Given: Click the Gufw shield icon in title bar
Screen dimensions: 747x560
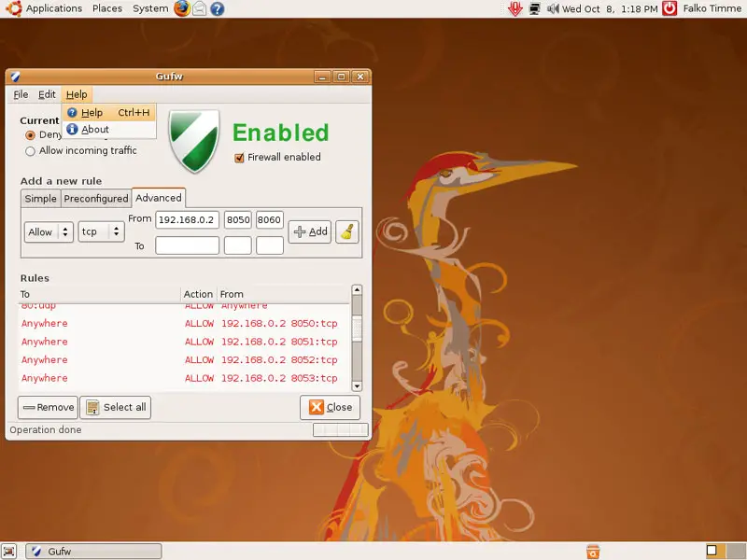Looking at the screenshot, I should [x=15, y=77].
